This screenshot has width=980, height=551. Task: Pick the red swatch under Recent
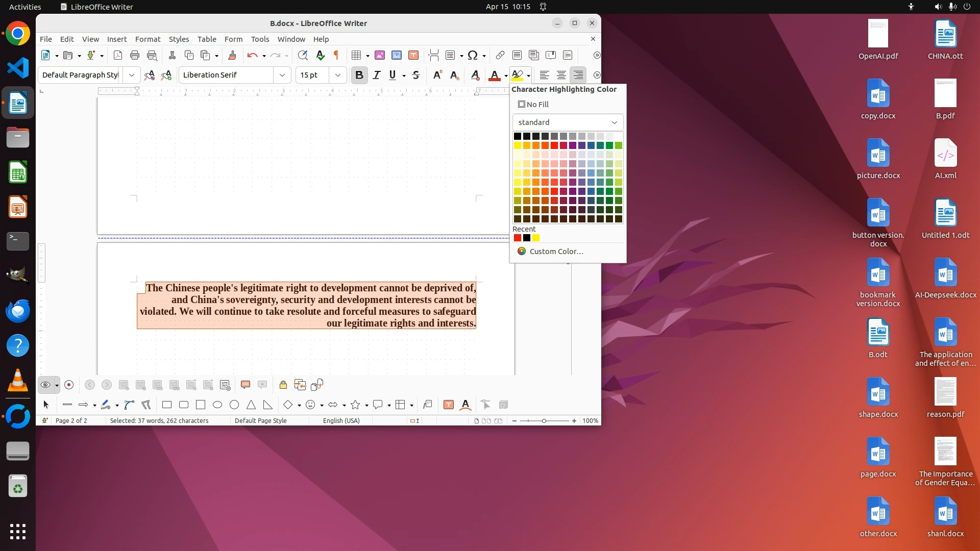(x=518, y=238)
